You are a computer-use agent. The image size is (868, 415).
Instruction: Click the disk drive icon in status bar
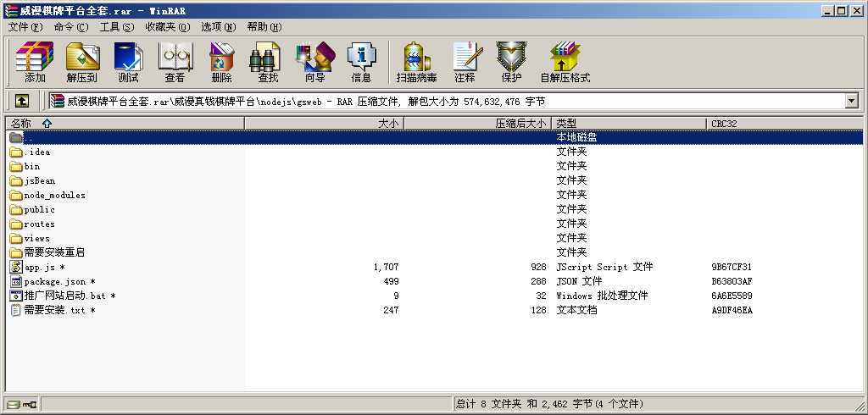coord(14,405)
